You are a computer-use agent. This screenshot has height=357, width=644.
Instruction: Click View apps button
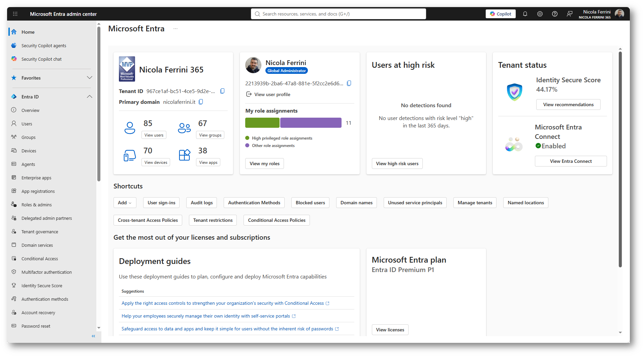(208, 162)
